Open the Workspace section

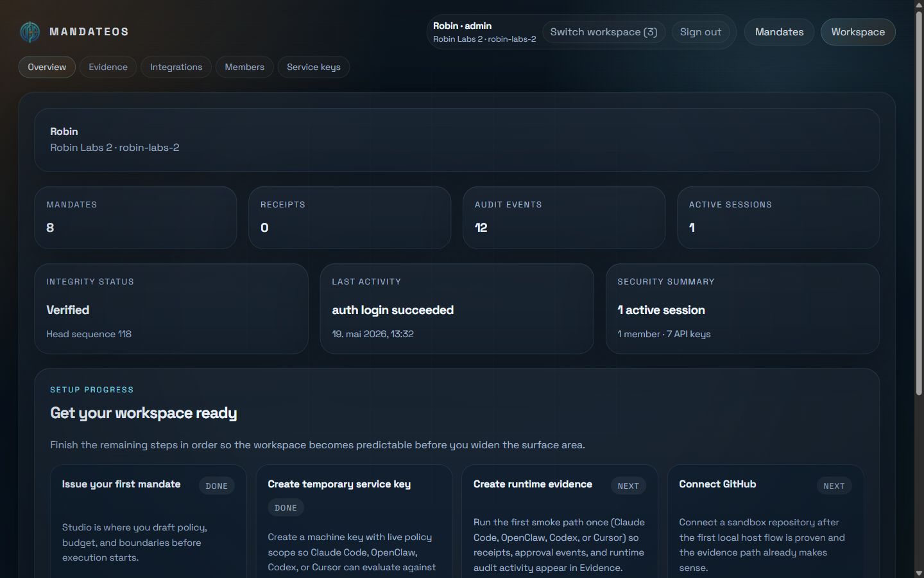tap(858, 32)
